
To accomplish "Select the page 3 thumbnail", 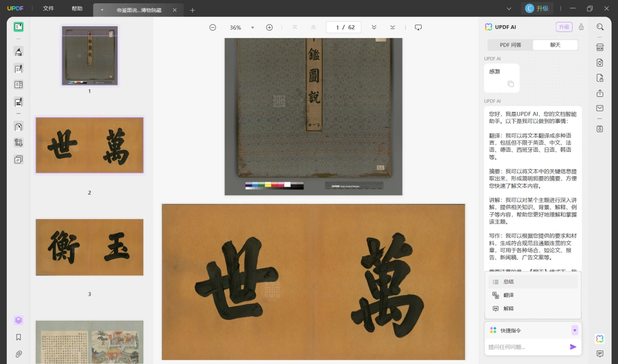I will click(x=90, y=247).
